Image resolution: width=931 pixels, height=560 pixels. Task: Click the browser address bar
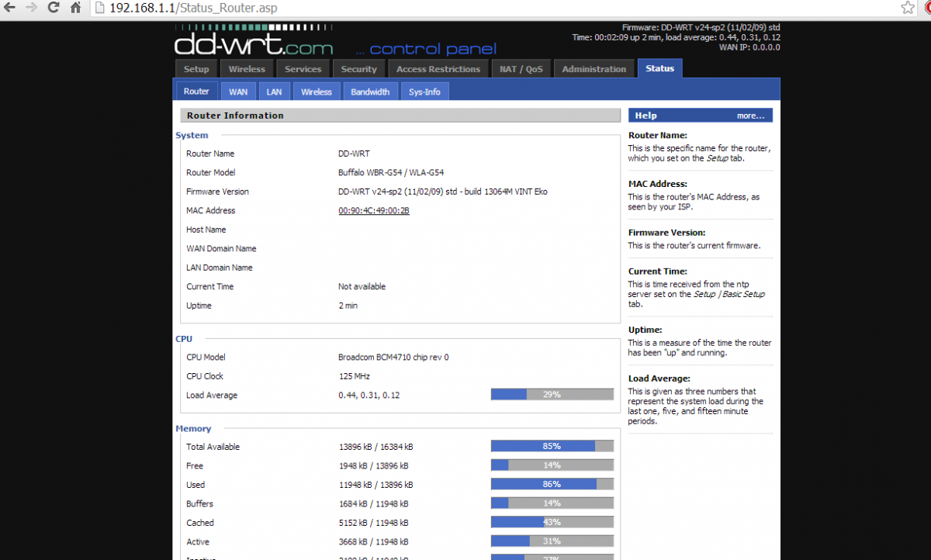pyautogui.click(x=465, y=9)
